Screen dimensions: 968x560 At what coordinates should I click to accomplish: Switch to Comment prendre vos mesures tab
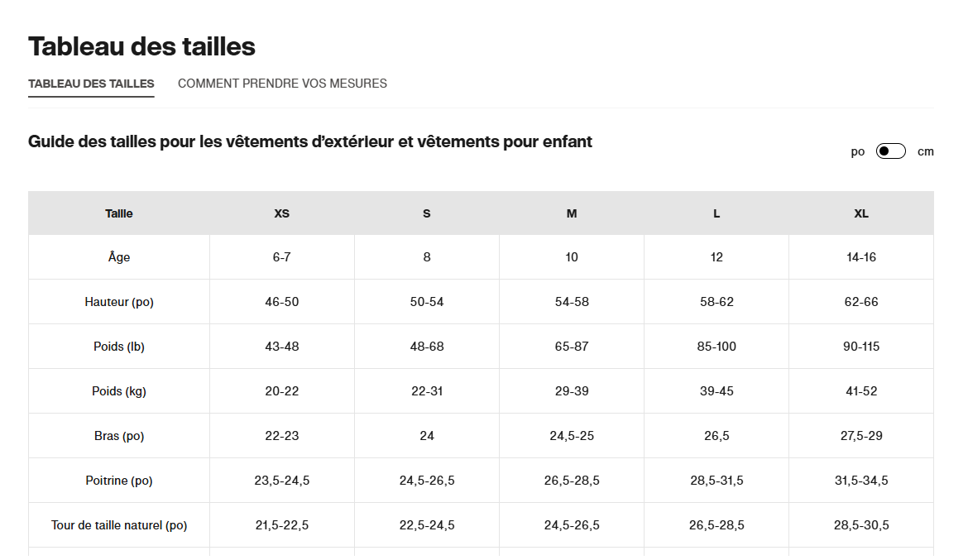(x=282, y=84)
